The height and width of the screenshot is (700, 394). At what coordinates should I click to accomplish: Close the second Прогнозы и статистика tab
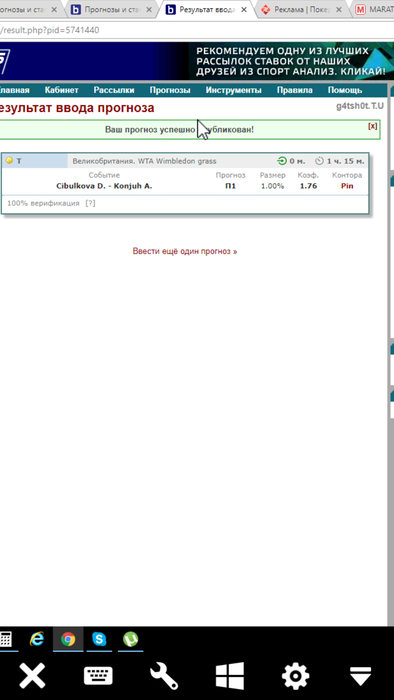tap(149, 9)
